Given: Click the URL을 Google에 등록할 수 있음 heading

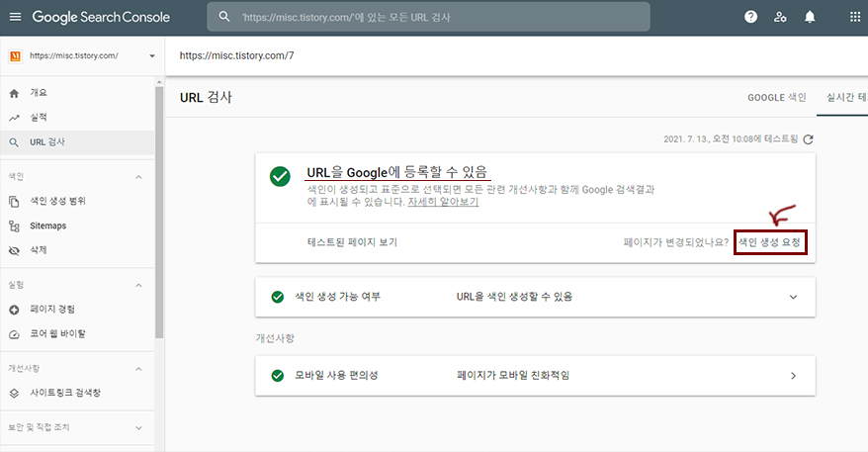Looking at the screenshot, I should click(396, 172).
